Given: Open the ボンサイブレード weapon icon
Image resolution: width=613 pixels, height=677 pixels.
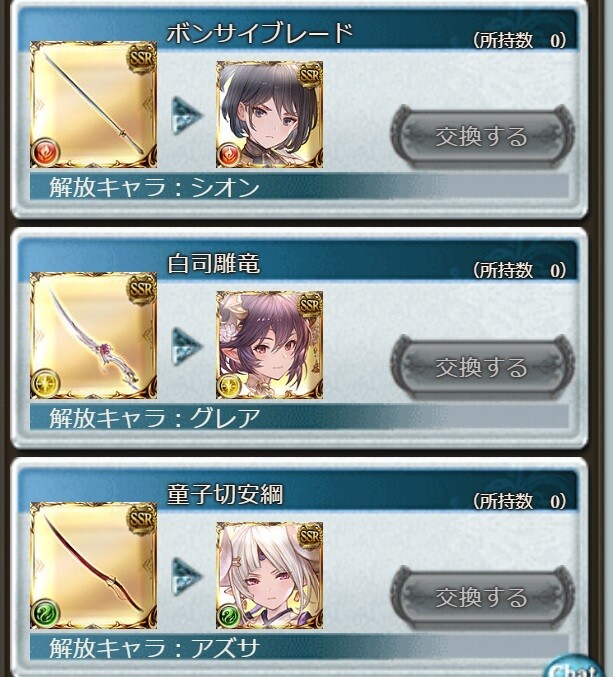Looking at the screenshot, I should point(93,104).
